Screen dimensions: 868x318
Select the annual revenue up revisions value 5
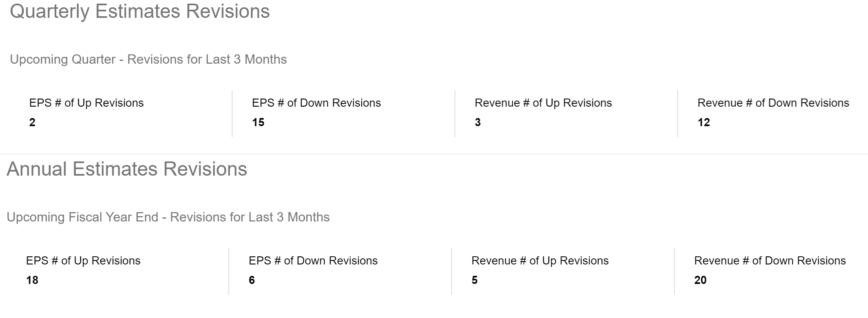click(474, 280)
